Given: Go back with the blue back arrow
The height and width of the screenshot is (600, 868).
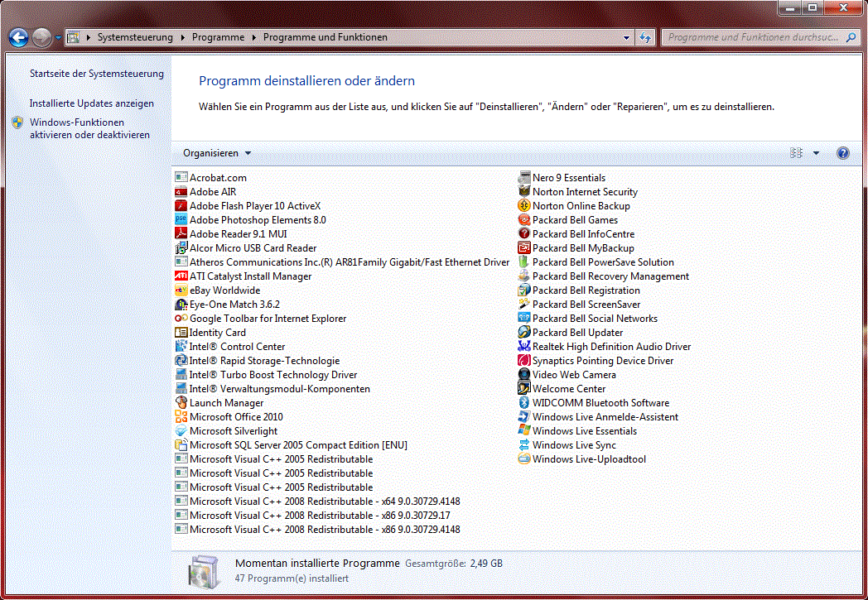Looking at the screenshot, I should (19, 37).
